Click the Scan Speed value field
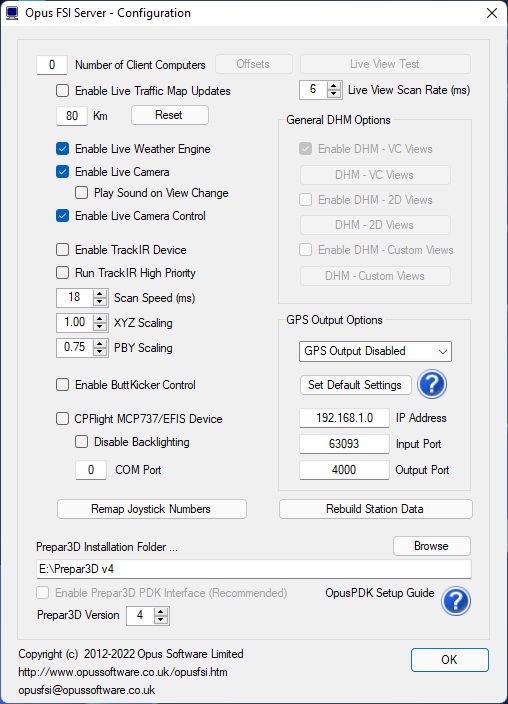This screenshot has width=508, height=704. click(x=75, y=298)
